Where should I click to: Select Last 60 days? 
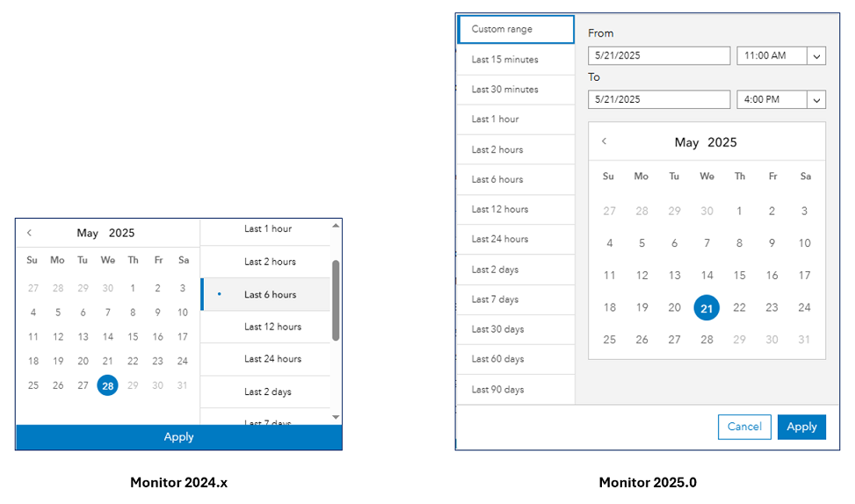[516, 359]
